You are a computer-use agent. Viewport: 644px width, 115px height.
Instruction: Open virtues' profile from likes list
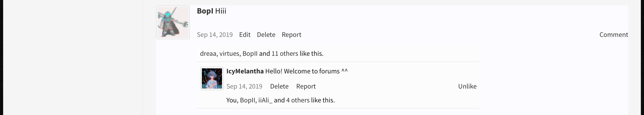click(x=229, y=54)
